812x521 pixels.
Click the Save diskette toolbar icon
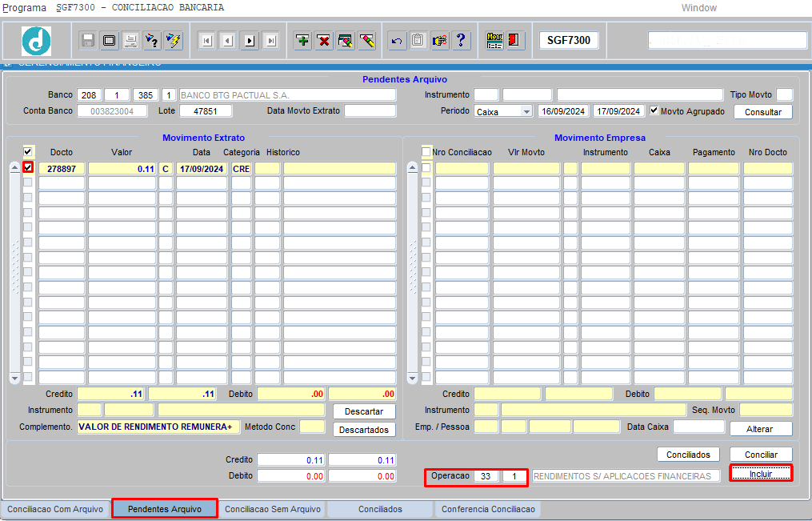[x=88, y=40]
